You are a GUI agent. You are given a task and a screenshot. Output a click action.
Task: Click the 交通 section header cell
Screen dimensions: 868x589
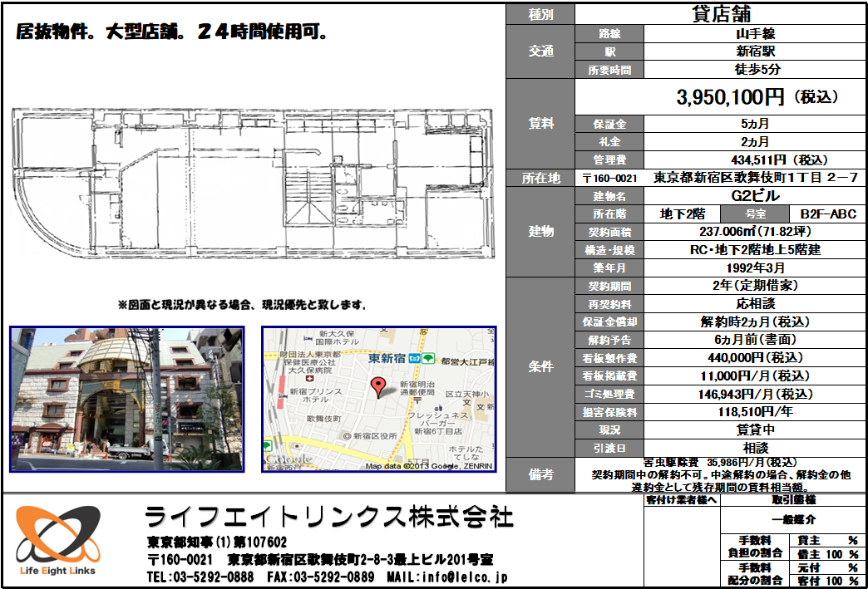point(540,52)
